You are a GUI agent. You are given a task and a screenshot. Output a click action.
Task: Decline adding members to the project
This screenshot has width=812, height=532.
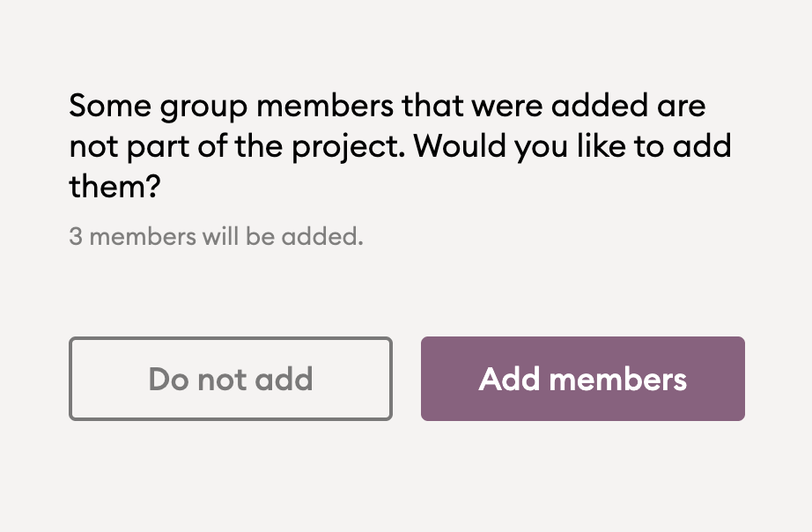tap(230, 379)
